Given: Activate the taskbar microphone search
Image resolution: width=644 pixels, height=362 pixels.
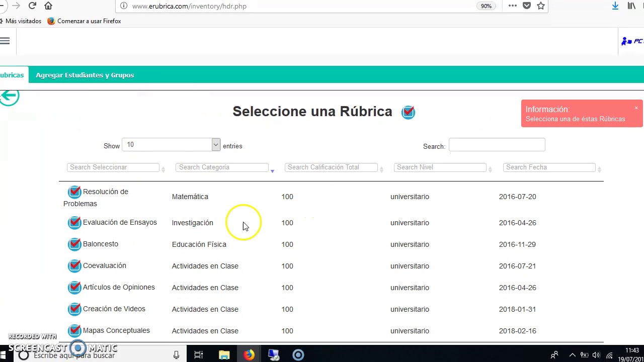Looking at the screenshot, I should (176, 355).
